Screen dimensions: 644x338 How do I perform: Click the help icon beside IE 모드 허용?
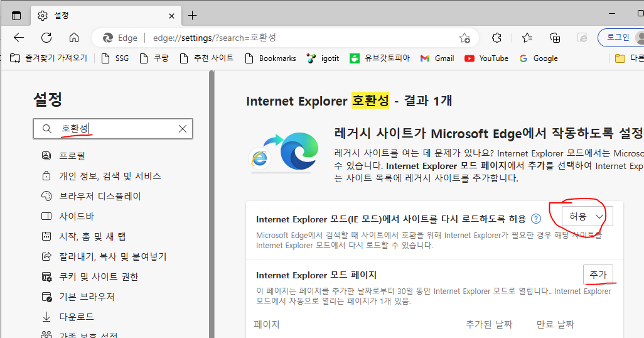pos(536,219)
